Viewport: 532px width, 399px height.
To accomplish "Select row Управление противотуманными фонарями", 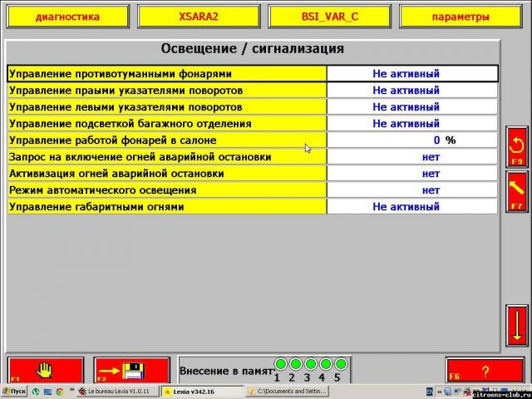I will pyautogui.click(x=253, y=74).
